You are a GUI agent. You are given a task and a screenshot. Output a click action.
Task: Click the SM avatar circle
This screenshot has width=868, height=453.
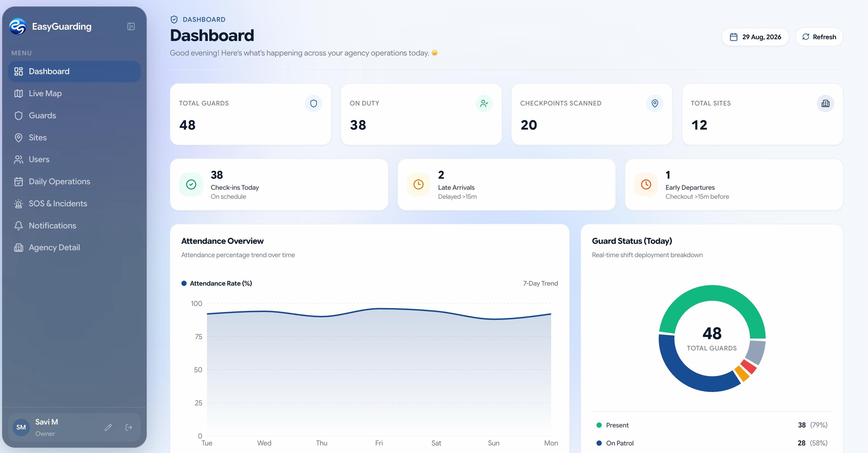click(21, 427)
